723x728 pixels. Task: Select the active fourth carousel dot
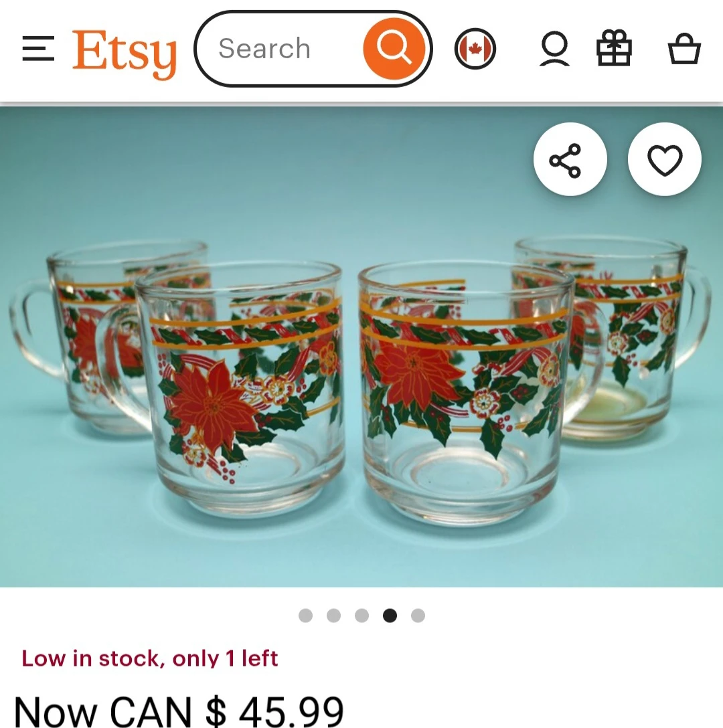(390, 615)
